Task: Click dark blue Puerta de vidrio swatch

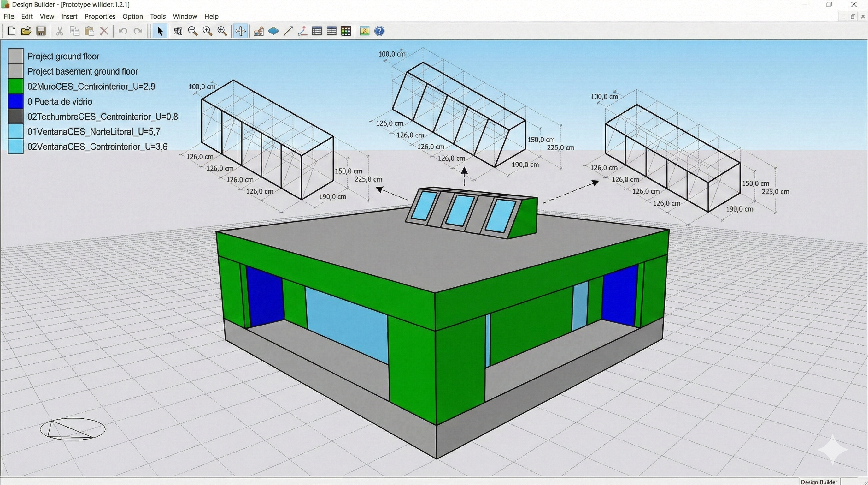Action: pos(15,102)
